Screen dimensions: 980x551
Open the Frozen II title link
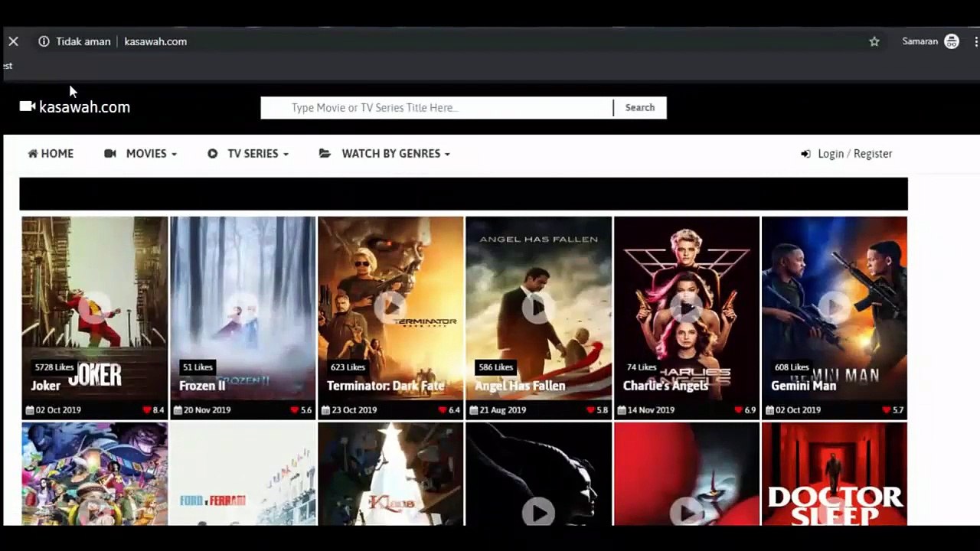tap(202, 386)
